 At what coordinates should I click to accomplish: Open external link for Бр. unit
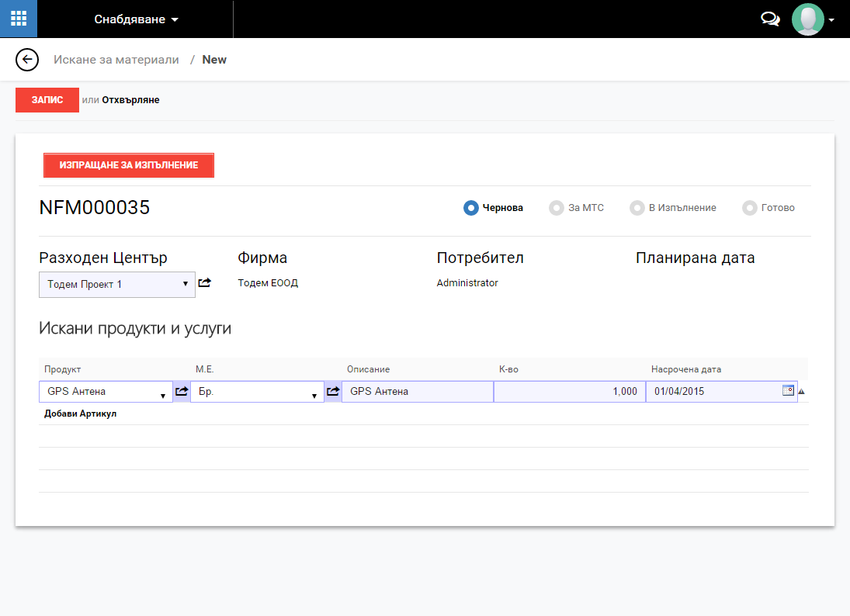pos(333,392)
